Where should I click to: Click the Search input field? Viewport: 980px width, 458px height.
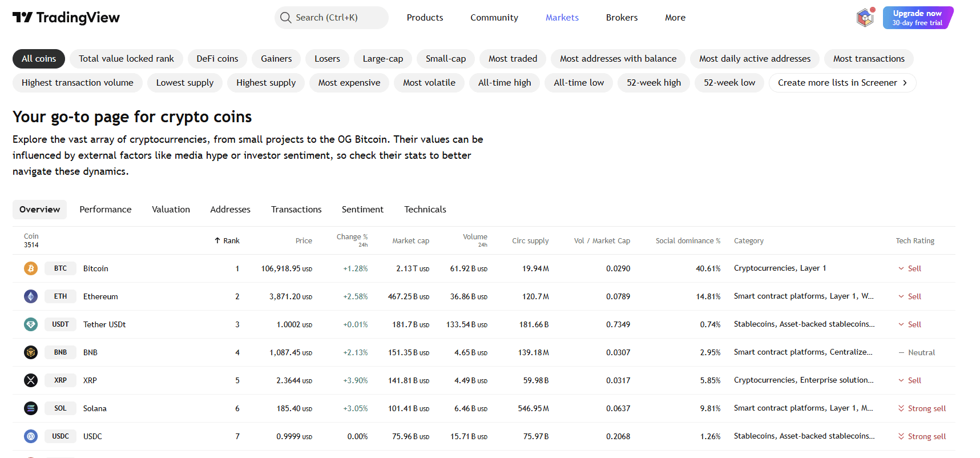coord(332,18)
